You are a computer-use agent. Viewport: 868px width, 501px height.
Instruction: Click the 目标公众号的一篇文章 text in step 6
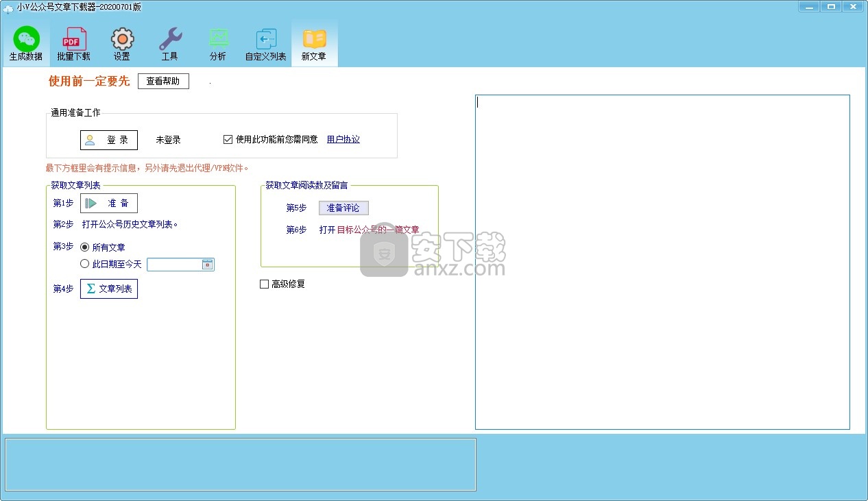pyautogui.click(x=378, y=230)
